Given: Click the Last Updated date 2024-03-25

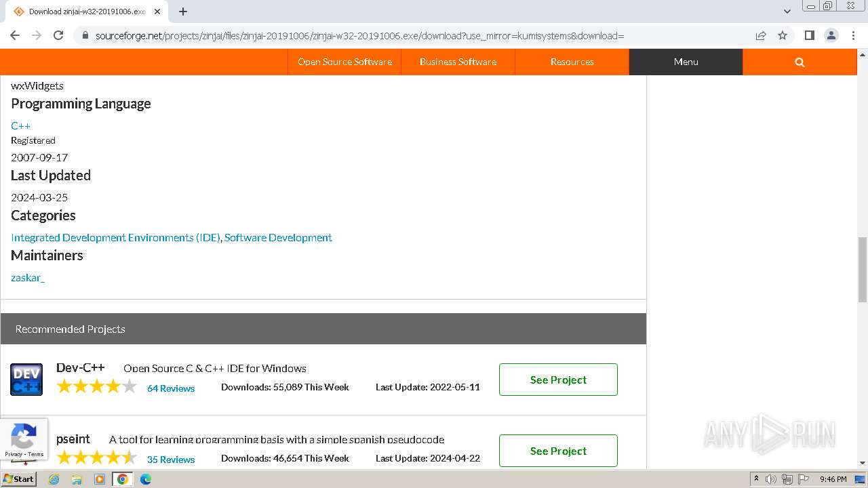Looking at the screenshot, I should coord(39,197).
